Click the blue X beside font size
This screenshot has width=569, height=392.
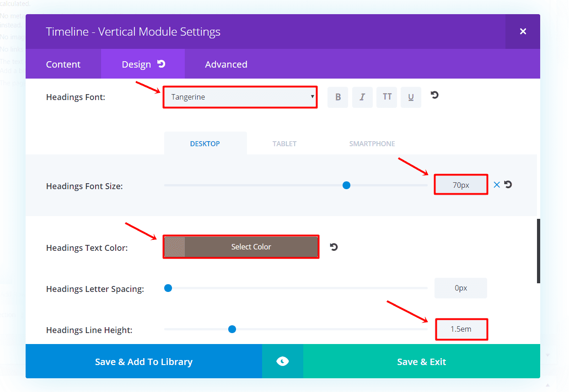(497, 185)
